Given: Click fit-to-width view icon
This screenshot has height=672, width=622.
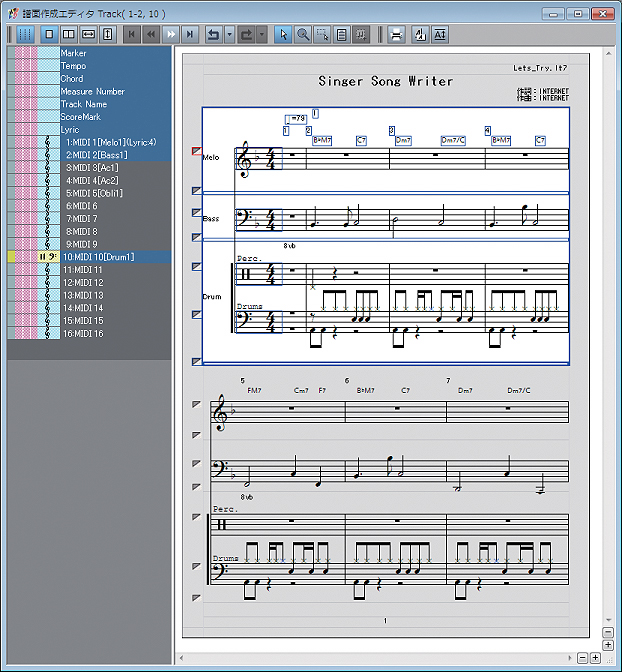Looking at the screenshot, I should (x=88, y=34).
